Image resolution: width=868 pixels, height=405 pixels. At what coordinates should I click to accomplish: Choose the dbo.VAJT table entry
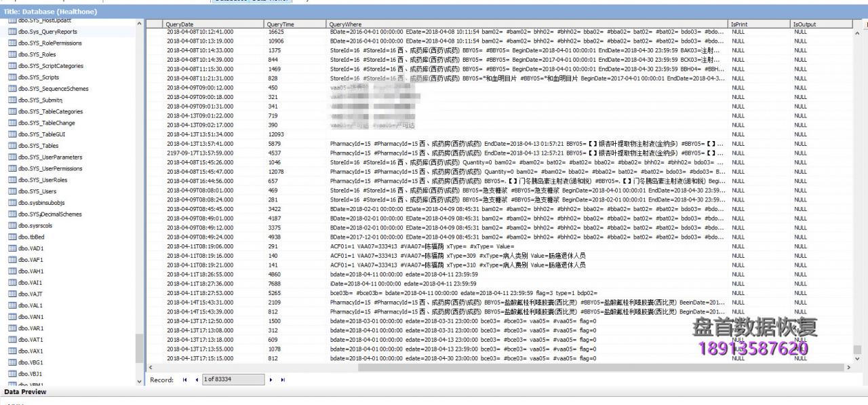31,294
